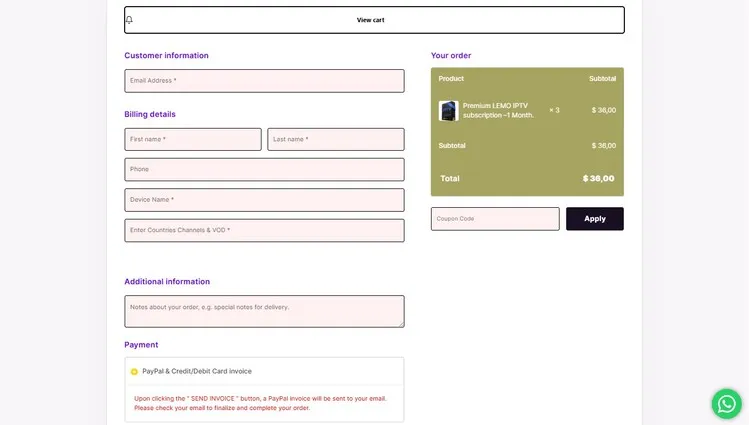
Task: Focus the Device Name field
Action: tap(264, 200)
